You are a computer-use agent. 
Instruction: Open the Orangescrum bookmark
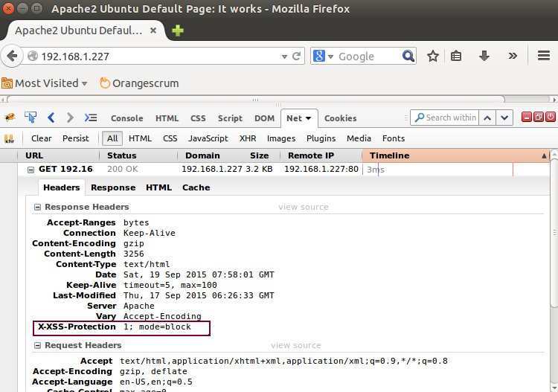(139, 83)
